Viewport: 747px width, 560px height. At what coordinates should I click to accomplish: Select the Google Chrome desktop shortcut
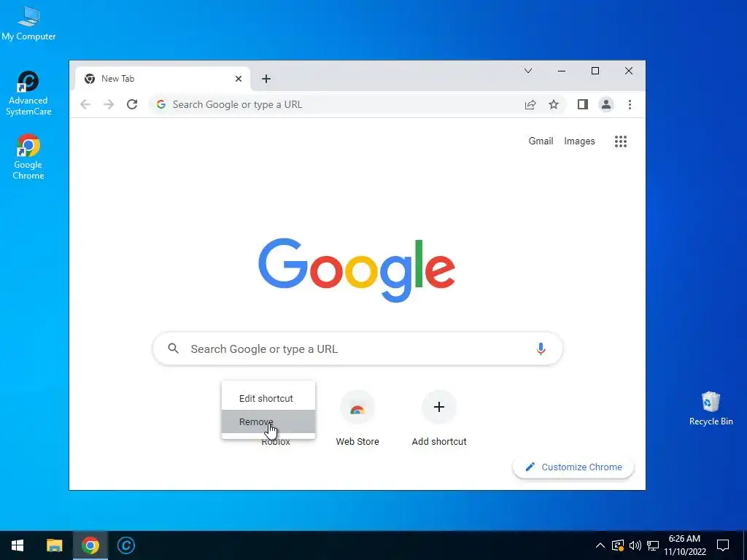tap(28, 157)
